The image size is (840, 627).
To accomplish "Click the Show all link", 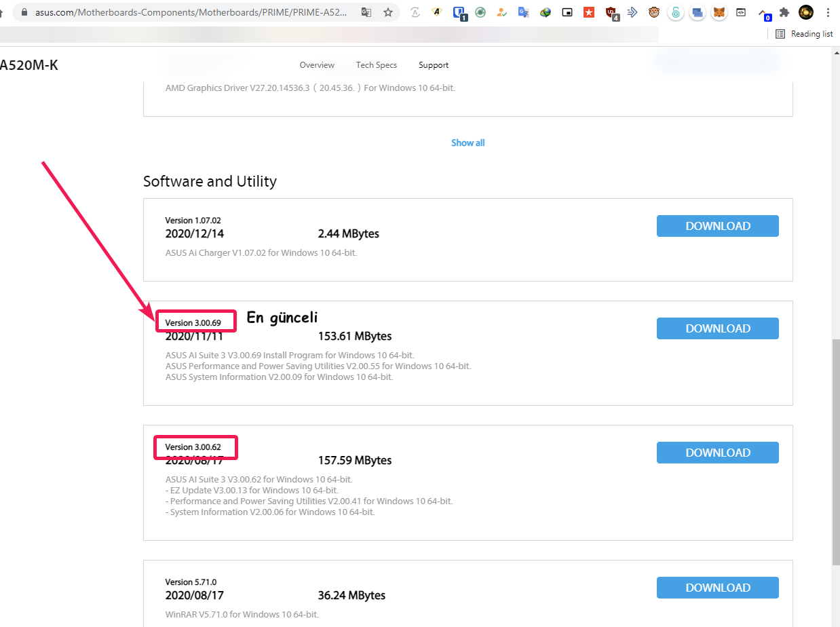I will (x=468, y=143).
